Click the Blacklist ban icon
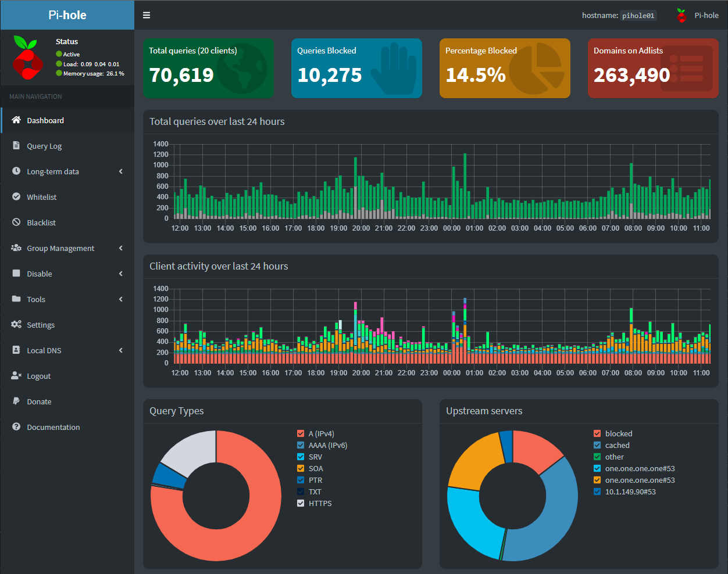This screenshot has width=728, height=574. click(16, 222)
